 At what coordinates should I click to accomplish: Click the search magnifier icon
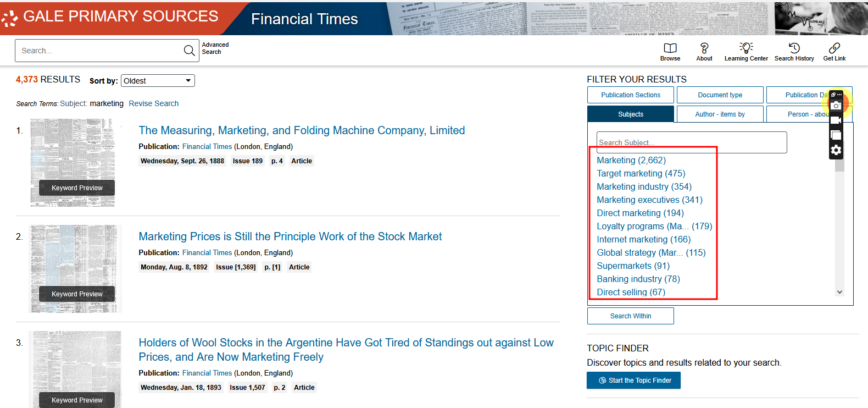click(x=189, y=51)
